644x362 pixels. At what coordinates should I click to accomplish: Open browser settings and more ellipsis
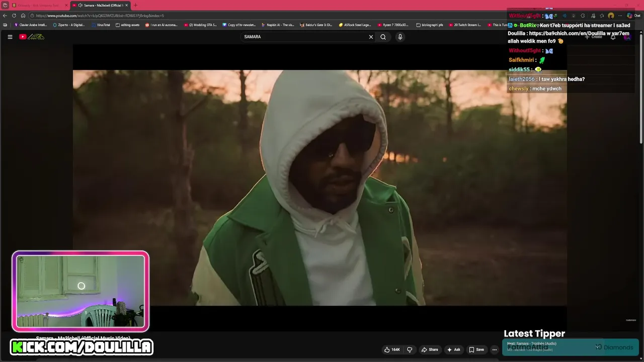(620, 16)
